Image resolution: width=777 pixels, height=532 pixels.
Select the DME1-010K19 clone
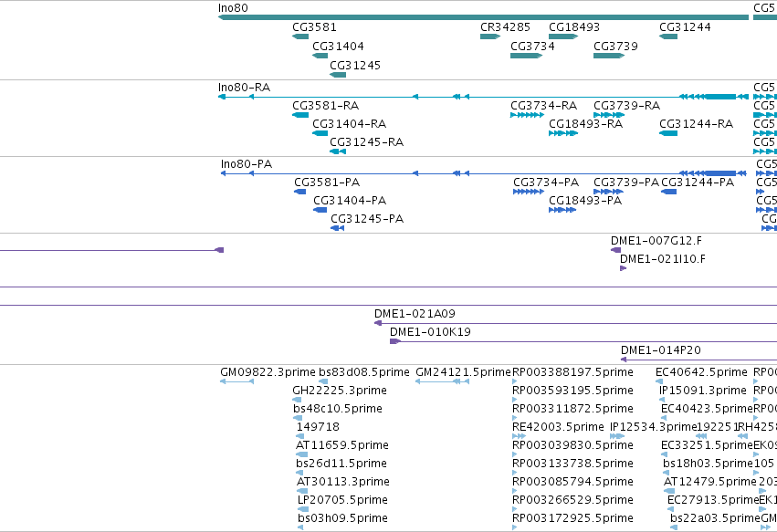pyautogui.click(x=583, y=342)
